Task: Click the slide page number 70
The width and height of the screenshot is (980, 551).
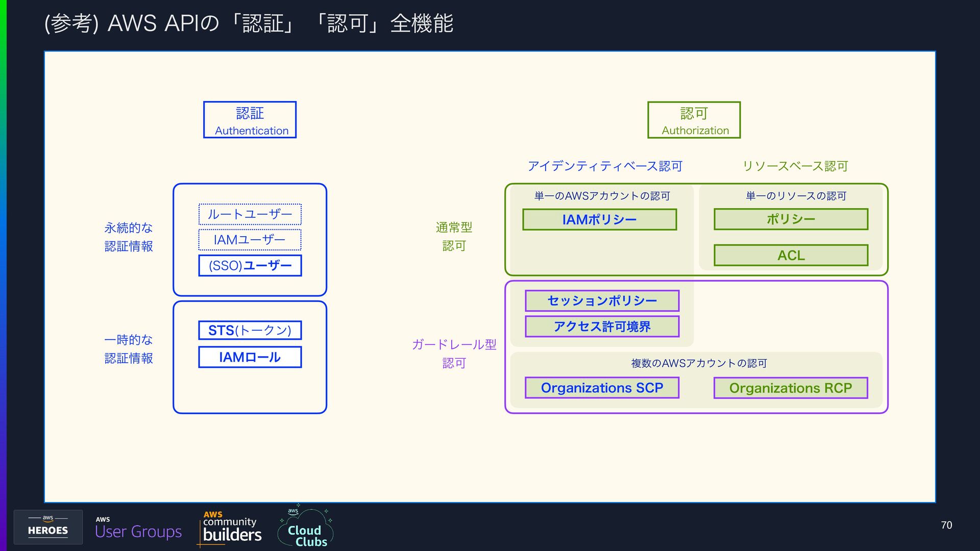Action: click(x=946, y=525)
